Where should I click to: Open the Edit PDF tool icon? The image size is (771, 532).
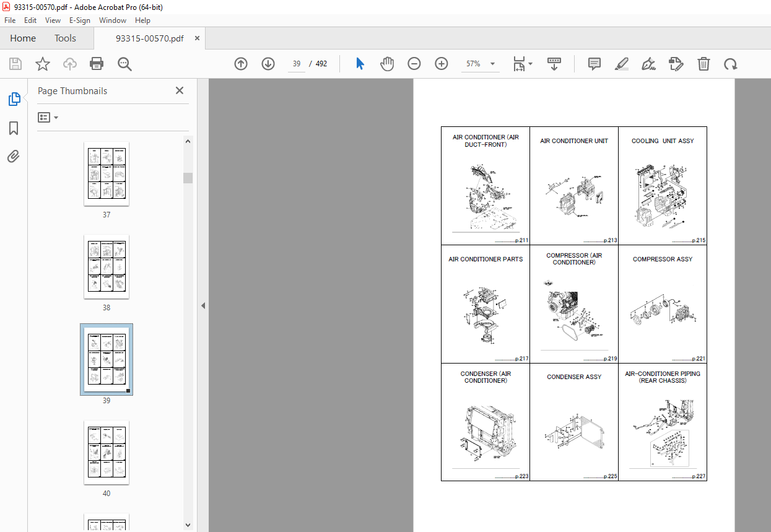point(676,64)
